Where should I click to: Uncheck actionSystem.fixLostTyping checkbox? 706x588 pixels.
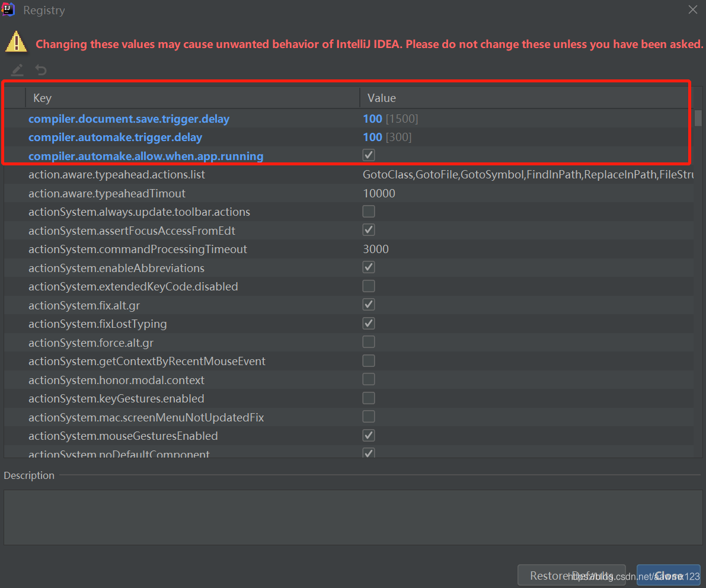pos(369,323)
